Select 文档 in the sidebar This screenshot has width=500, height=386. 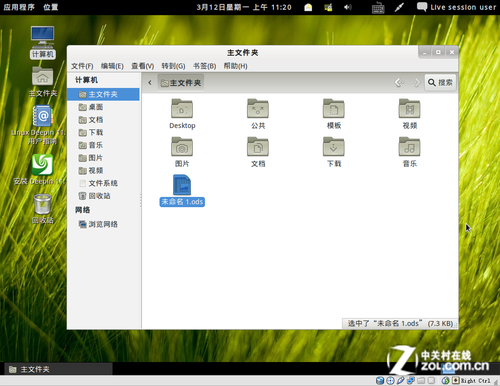coord(103,120)
